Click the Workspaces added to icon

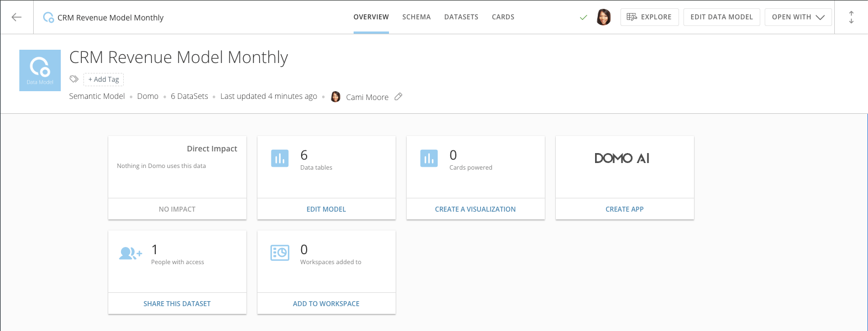coord(280,253)
